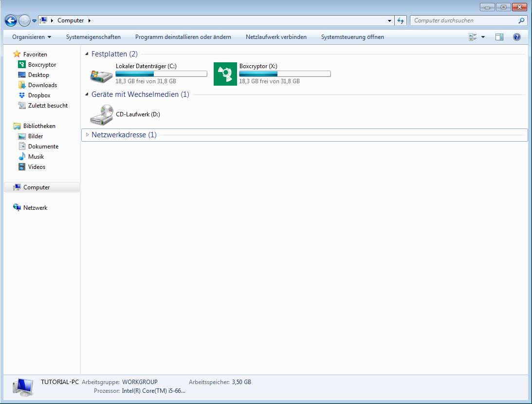The height and width of the screenshot is (404, 532).
Task: Click the computer icon in address bar
Action: pos(43,20)
